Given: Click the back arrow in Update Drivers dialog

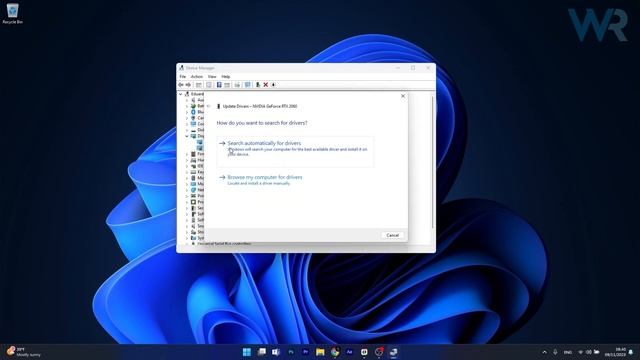Looking at the screenshot, I should 209,106.
